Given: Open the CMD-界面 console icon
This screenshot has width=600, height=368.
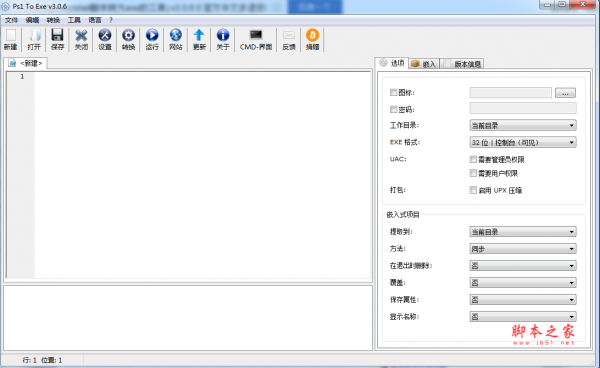Looking at the screenshot, I should pyautogui.click(x=256, y=40).
